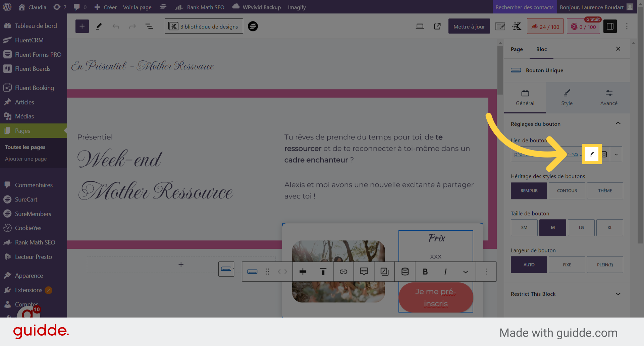Choose LG button size
The image size is (644, 346).
581,228
